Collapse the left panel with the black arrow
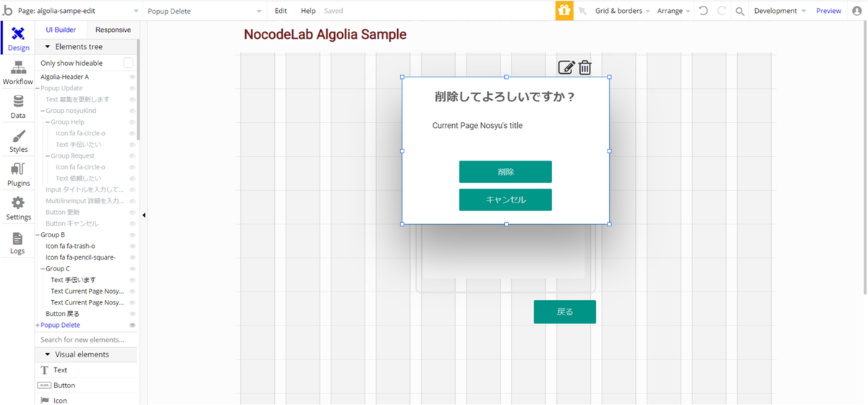This screenshot has height=405, width=868. 143,215
